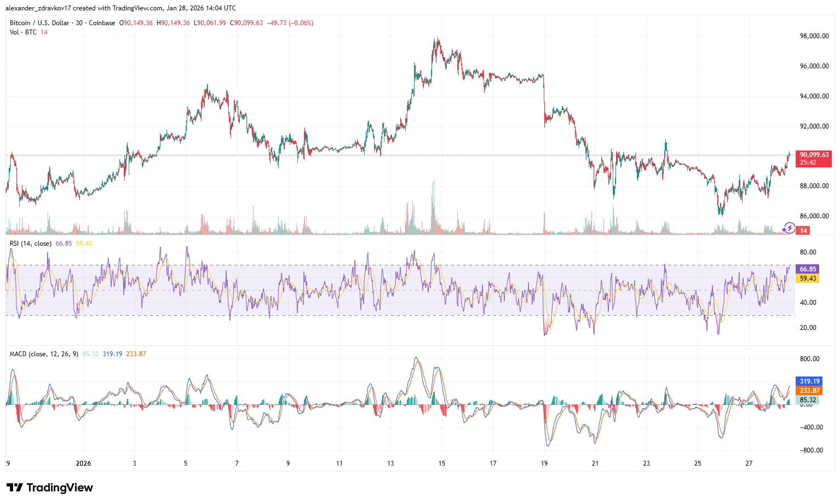Image resolution: width=840 pixels, height=504 pixels.
Task: Click the orange MACD signal label 233.87
Action: [809, 391]
